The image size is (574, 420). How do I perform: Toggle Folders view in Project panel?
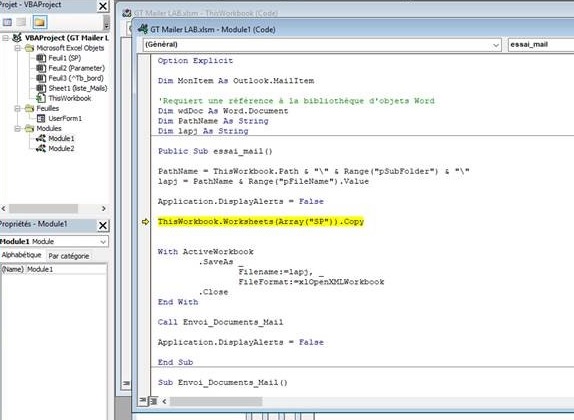40,22
